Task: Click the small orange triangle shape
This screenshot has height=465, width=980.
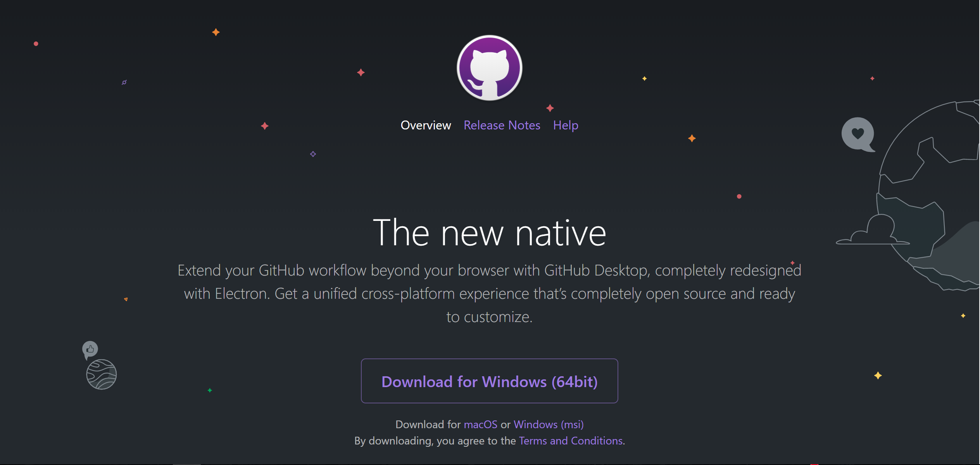Action: click(x=126, y=299)
